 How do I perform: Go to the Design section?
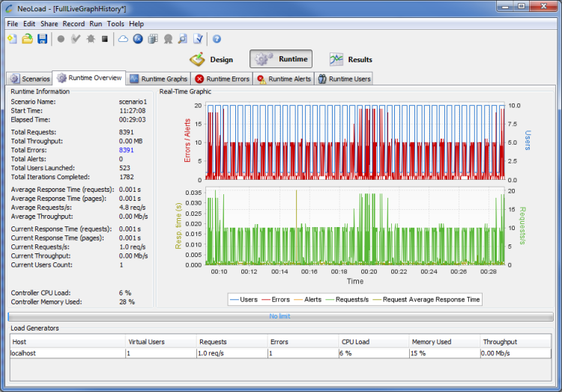[x=212, y=59]
